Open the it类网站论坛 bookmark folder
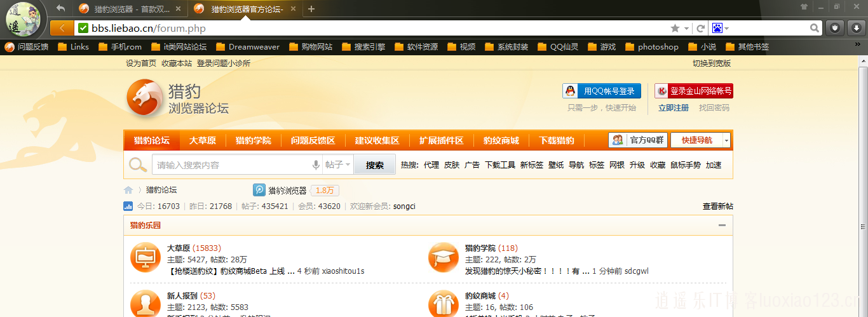Image resolution: width=868 pixels, height=317 pixels. point(179,46)
